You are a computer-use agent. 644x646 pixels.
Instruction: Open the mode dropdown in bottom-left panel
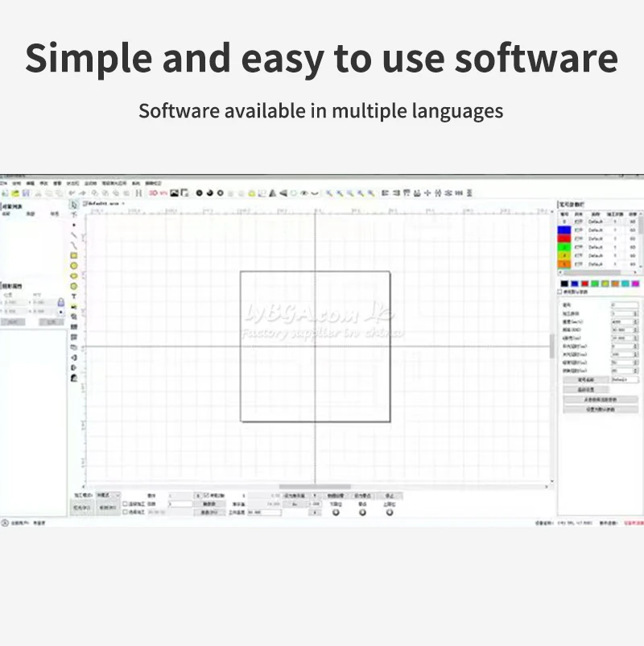pos(108,495)
